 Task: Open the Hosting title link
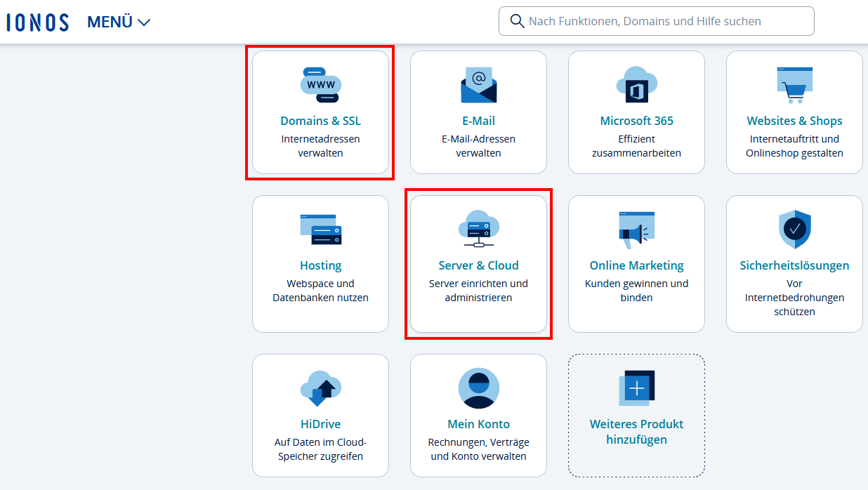(320, 265)
